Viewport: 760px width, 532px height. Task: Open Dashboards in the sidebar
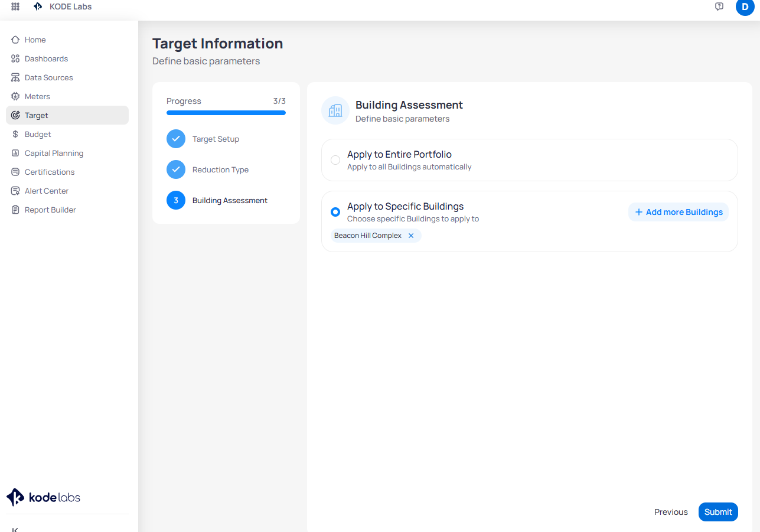67,58
